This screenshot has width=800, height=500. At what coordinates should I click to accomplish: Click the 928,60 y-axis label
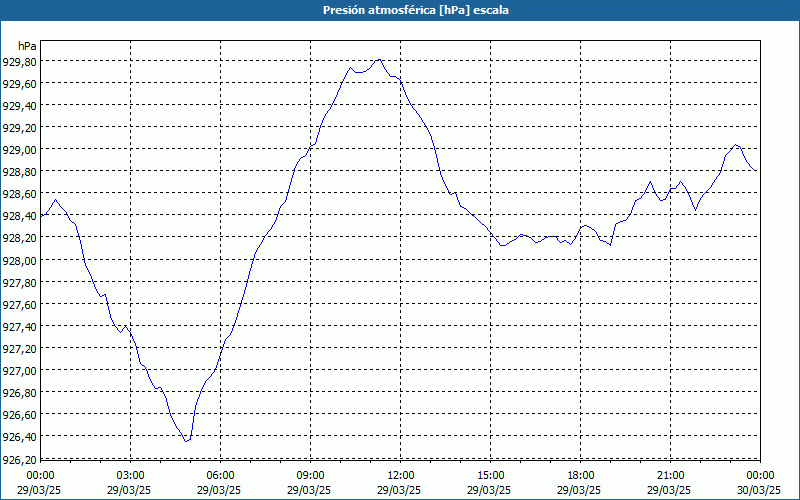tap(19, 193)
